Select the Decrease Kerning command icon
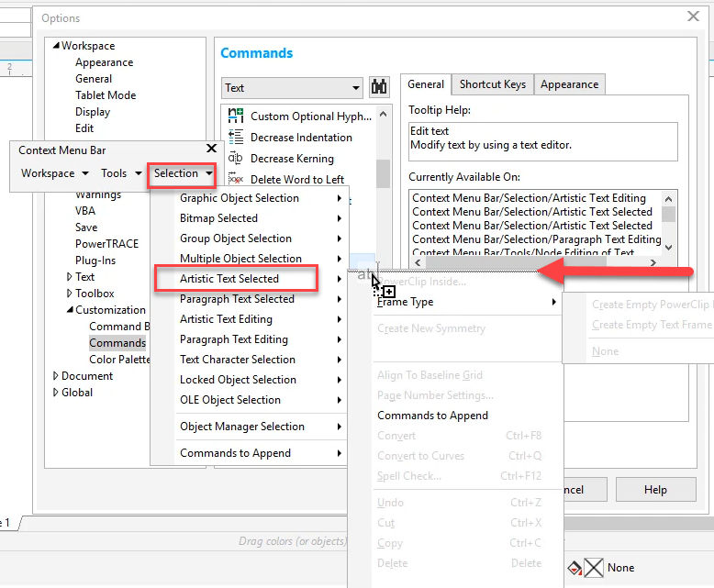Image resolution: width=714 pixels, height=588 pixels. click(236, 158)
